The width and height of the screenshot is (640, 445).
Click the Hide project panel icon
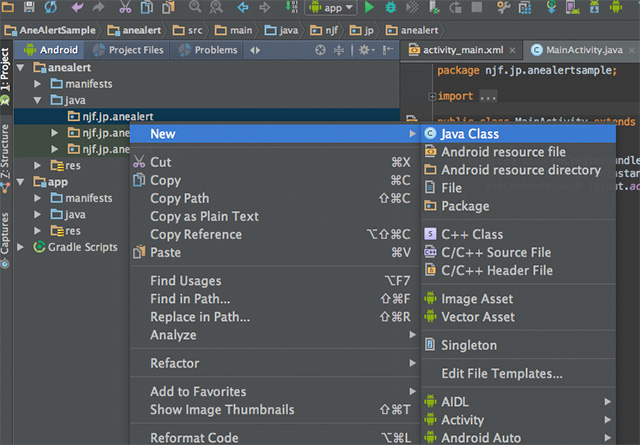(x=387, y=50)
